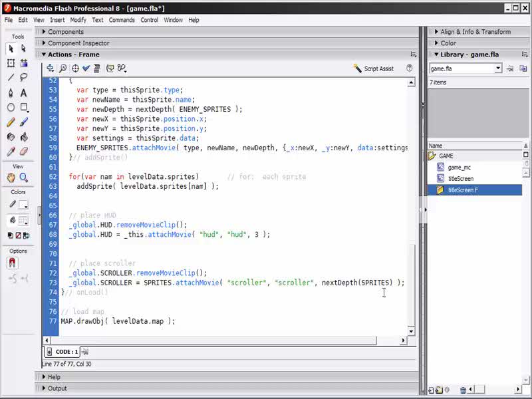Pin the current library with pin icon

point(510,68)
